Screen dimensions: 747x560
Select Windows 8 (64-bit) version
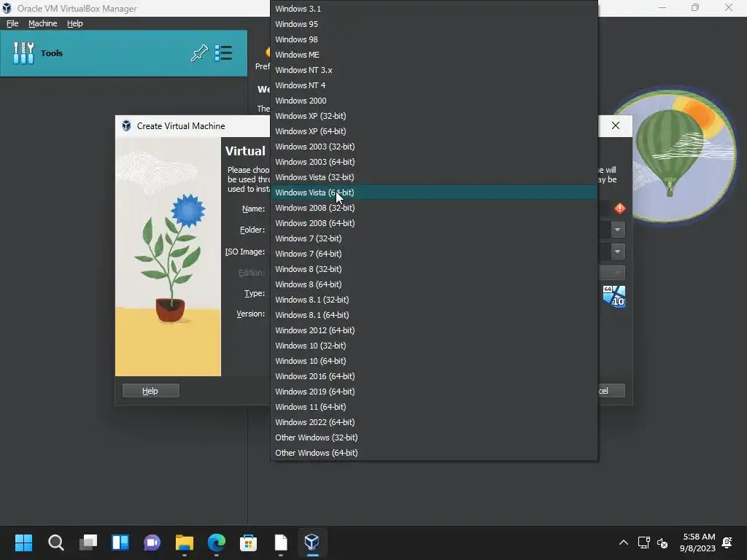pos(434,284)
